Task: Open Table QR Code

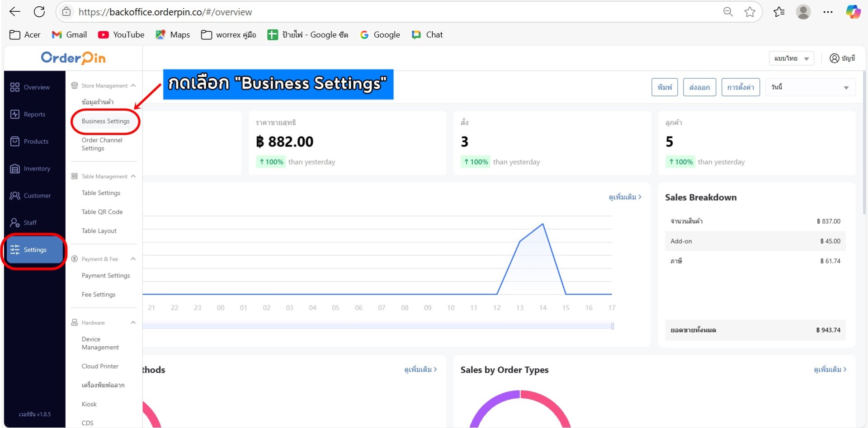Action: point(102,212)
